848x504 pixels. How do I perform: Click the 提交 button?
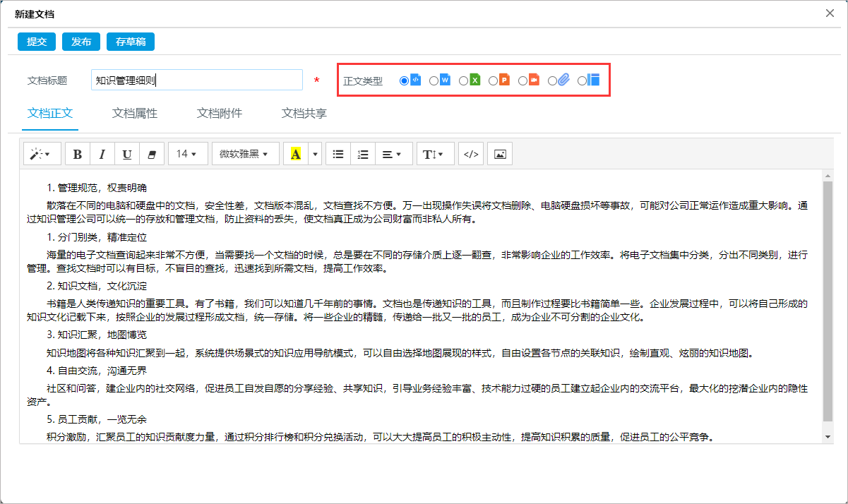pos(37,42)
